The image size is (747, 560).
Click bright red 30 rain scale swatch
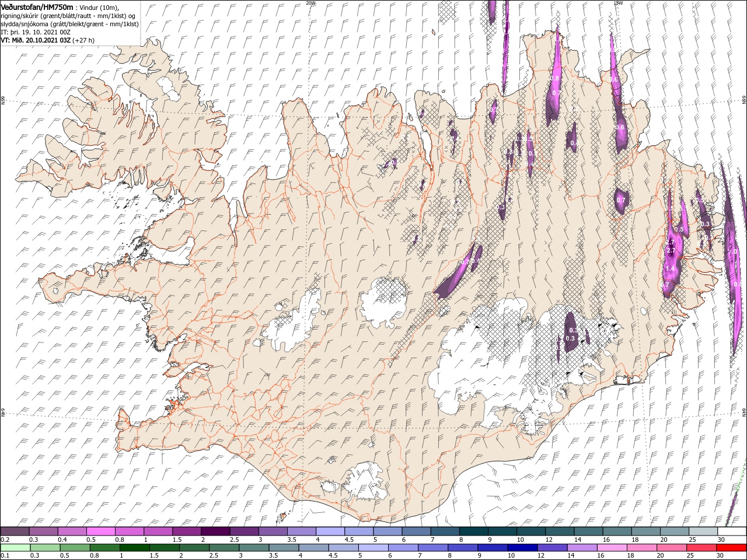pos(731,548)
